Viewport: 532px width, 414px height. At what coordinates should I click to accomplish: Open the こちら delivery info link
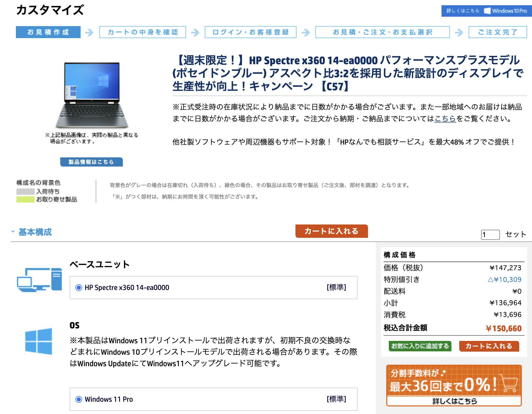pos(445,119)
